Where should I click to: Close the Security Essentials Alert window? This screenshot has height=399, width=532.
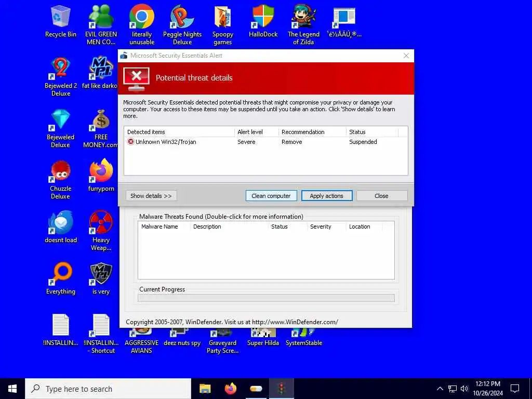[406, 56]
